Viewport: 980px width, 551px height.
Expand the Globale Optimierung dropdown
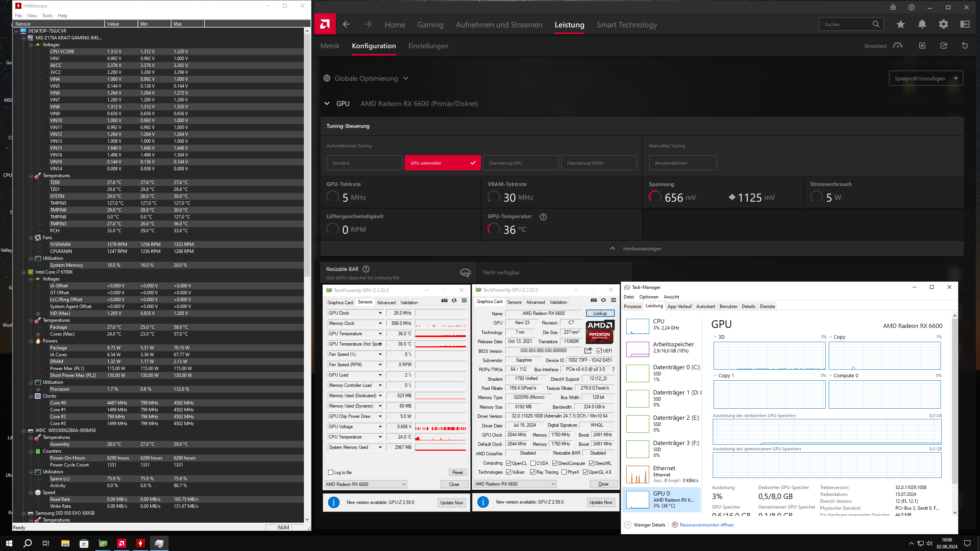(406, 78)
